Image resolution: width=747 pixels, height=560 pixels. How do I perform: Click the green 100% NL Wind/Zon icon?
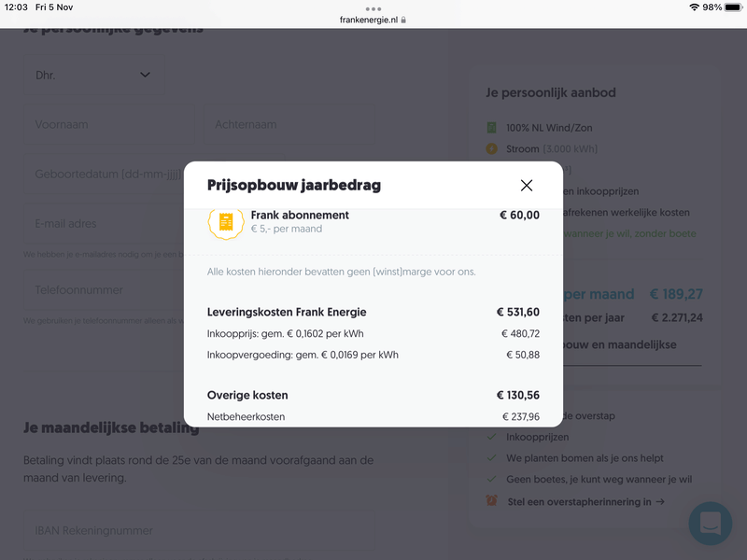coord(490,127)
